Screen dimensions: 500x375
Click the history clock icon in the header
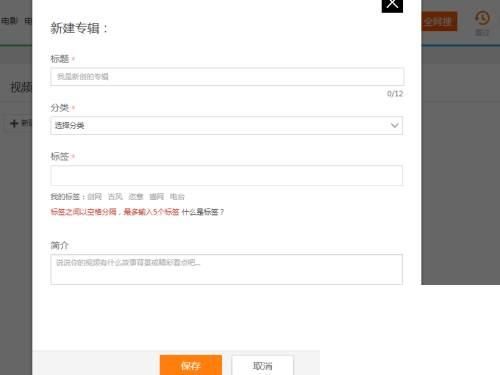point(482,18)
